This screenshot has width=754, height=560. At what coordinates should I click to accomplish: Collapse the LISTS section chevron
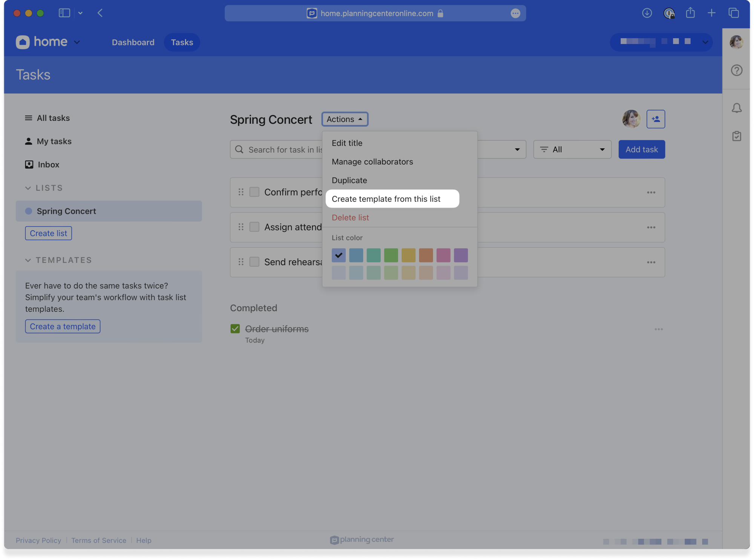click(28, 188)
